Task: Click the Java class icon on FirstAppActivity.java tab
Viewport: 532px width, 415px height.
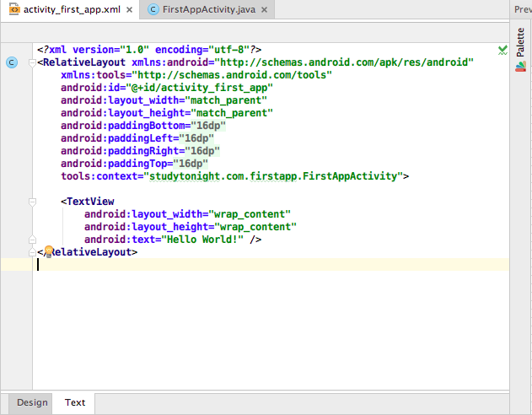Action: tap(153, 9)
